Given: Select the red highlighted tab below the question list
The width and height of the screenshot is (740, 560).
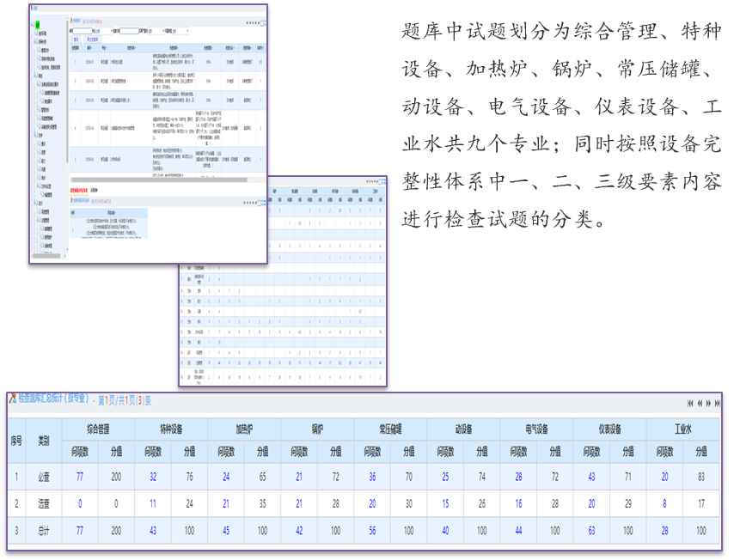Looking at the screenshot, I should 79,190.
